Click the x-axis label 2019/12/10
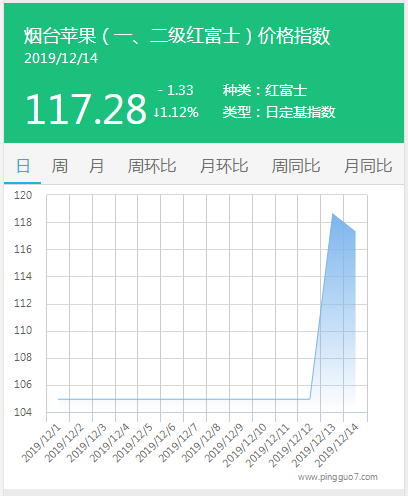The image size is (408, 496). pyautogui.click(x=244, y=445)
